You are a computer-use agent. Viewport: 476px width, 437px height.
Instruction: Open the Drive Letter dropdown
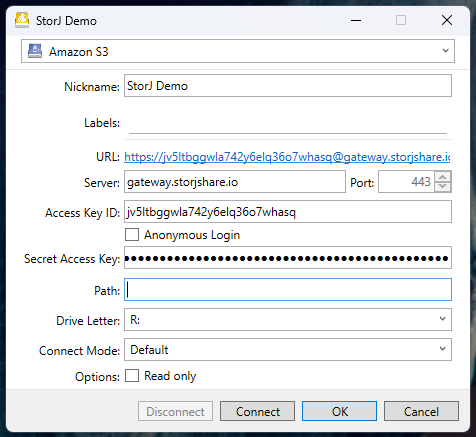[x=442, y=319]
